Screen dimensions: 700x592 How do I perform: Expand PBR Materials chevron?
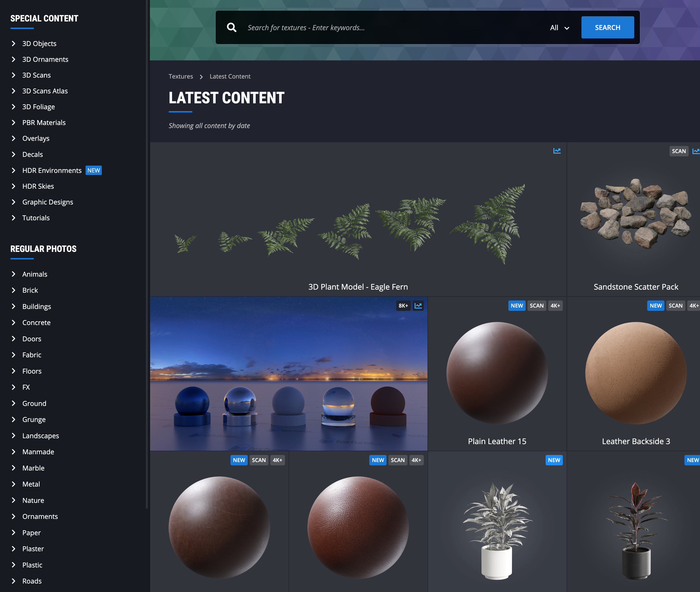13,122
